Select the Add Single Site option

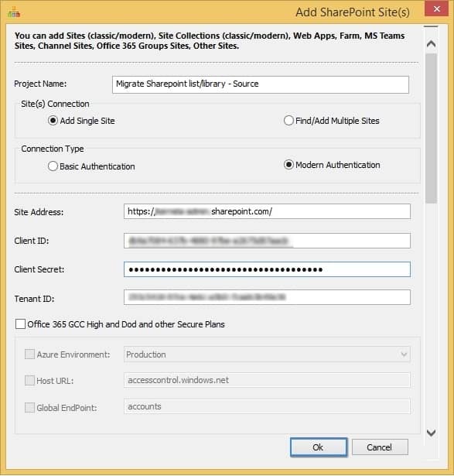point(81,121)
